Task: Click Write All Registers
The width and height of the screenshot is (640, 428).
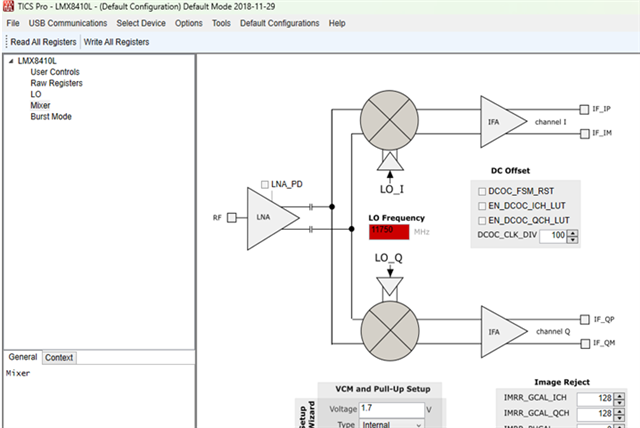Action: pos(116,42)
